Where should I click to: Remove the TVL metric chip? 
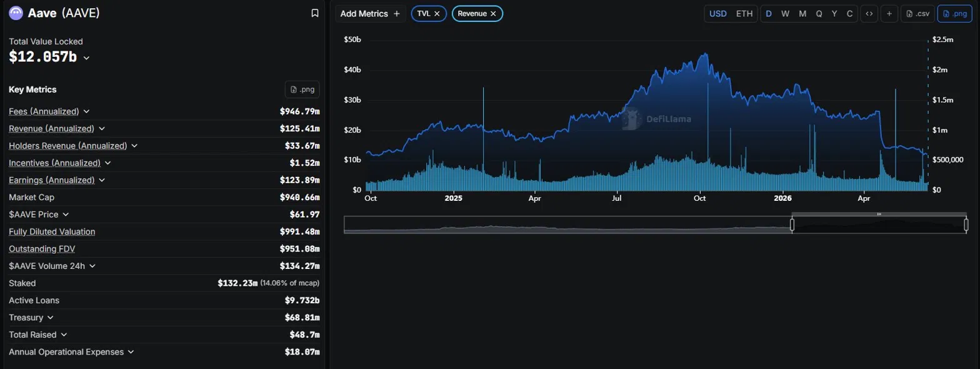pyautogui.click(x=437, y=13)
